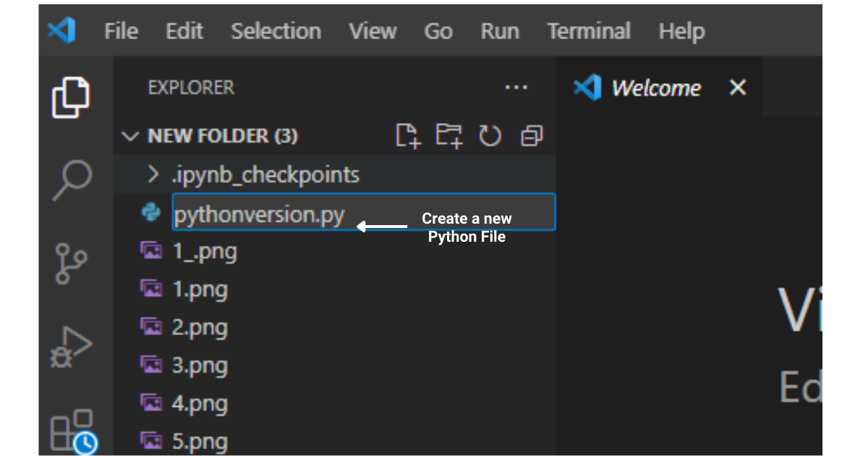Click the pythonversion.py filename input box
The image size is (868, 456).
point(364,212)
